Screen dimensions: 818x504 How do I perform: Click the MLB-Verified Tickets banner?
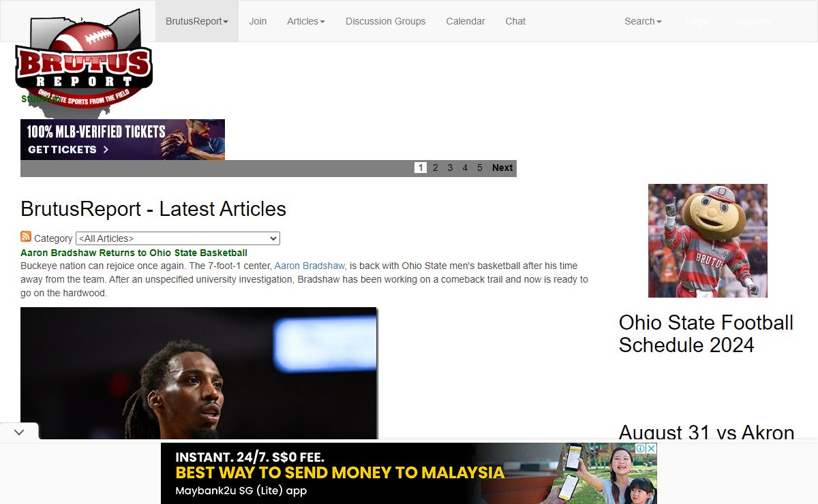pyautogui.click(x=123, y=140)
